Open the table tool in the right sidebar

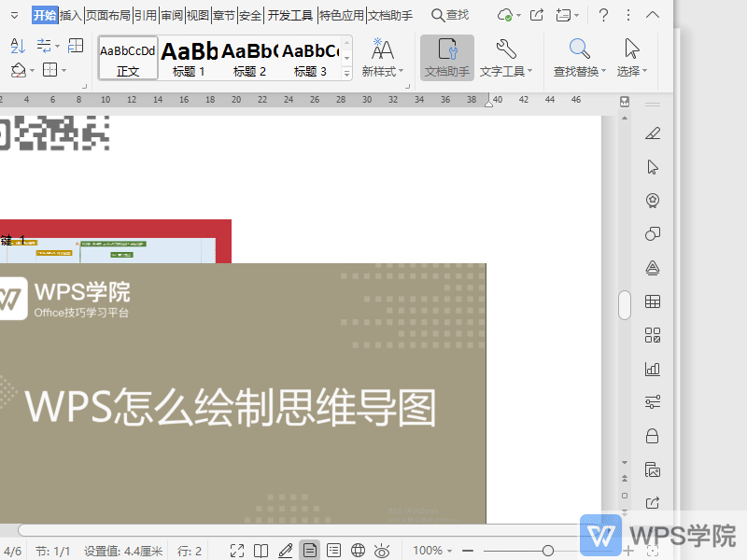coord(652,301)
